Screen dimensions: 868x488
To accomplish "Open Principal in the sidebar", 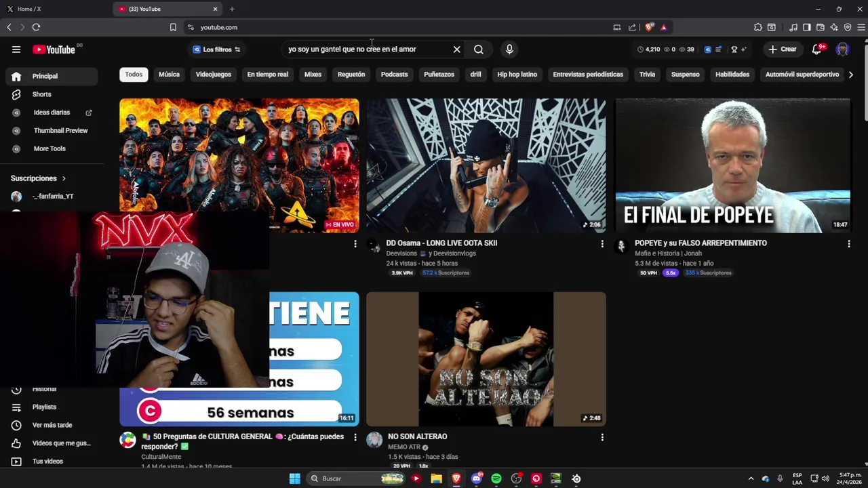I will 51,76.
